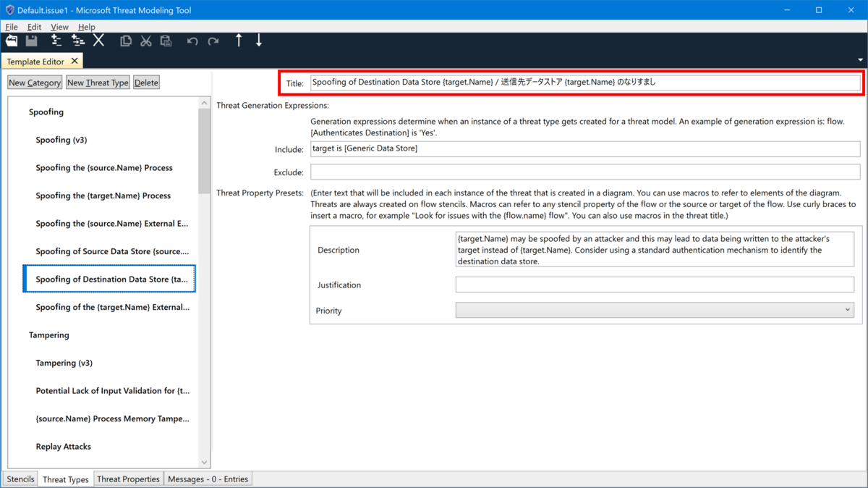Click the Open template folder icon
This screenshot has width=868, height=488.
pos(12,41)
